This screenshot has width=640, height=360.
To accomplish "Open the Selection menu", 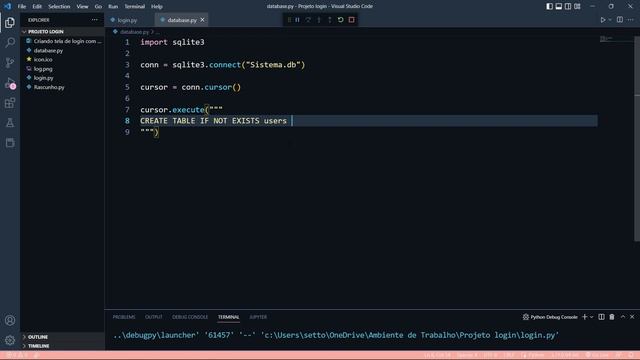I will 59,6.
